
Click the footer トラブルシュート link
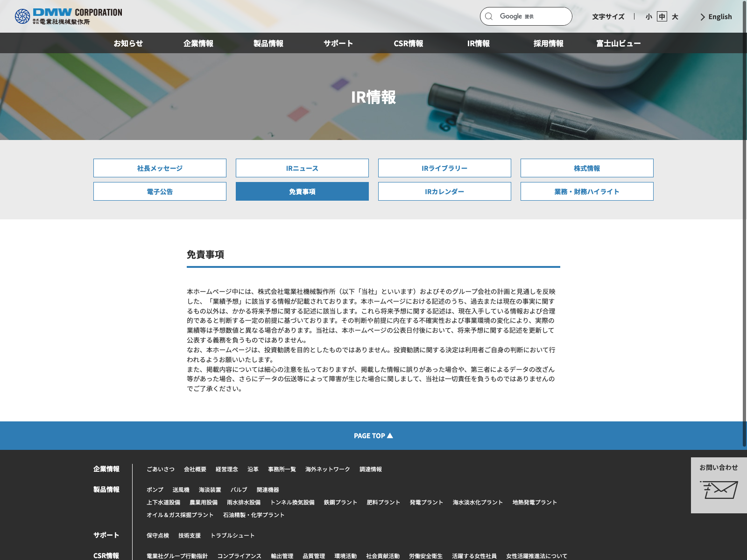click(x=233, y=535)
